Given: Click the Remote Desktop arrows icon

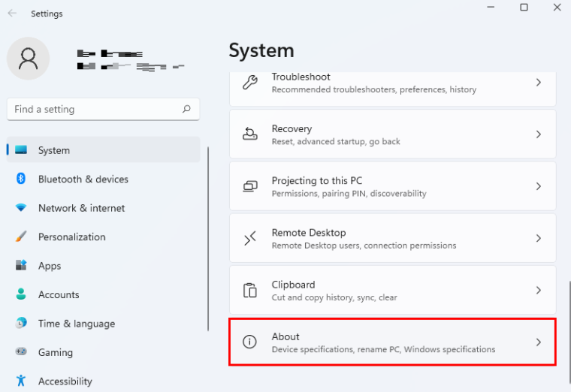Looking at the screenshot, I should tap(249, 238).
